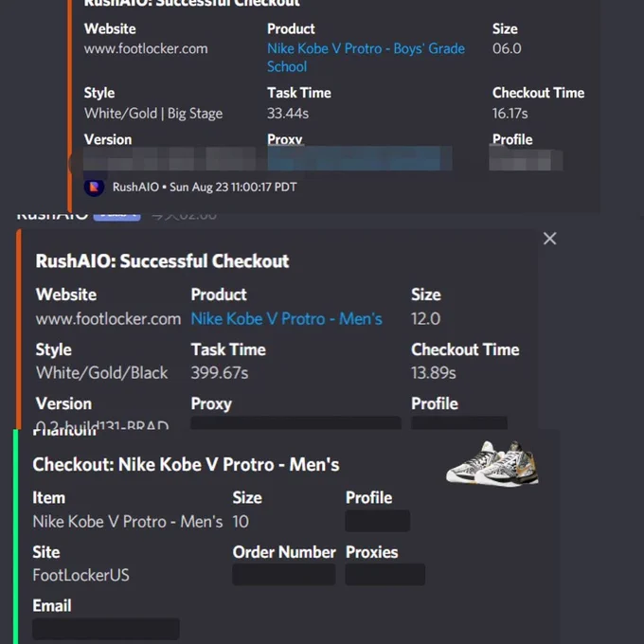Image resolution: width=644 pixels, height=644 pixels.
Task: Click the task time 399.67s
Action: tap(220, 373)
